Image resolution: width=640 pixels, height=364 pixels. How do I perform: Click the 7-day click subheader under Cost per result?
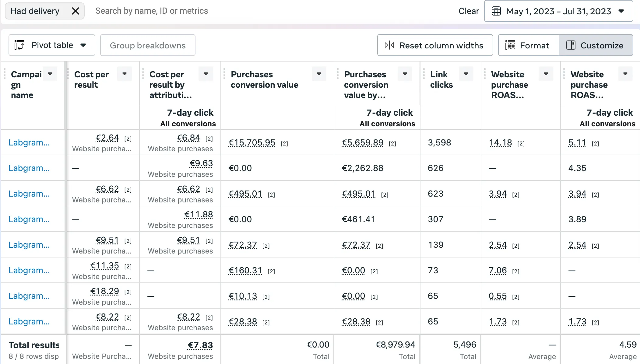coord(190,113)
